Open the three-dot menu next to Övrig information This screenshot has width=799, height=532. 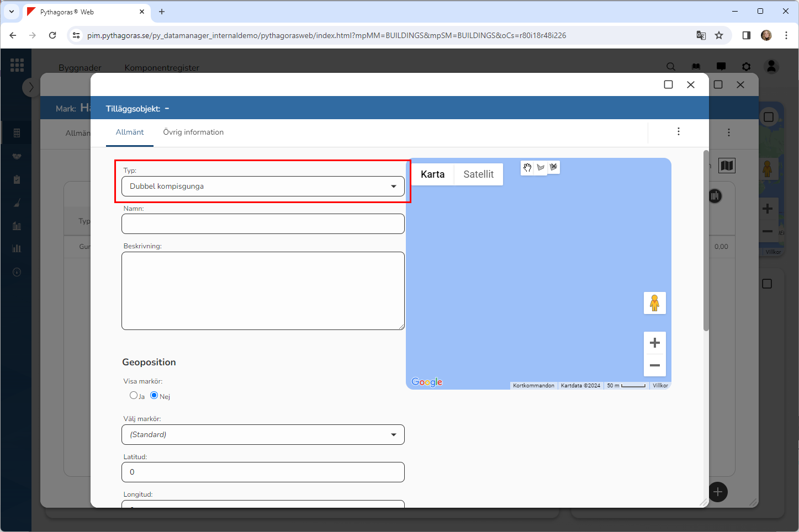pos(678,131)
